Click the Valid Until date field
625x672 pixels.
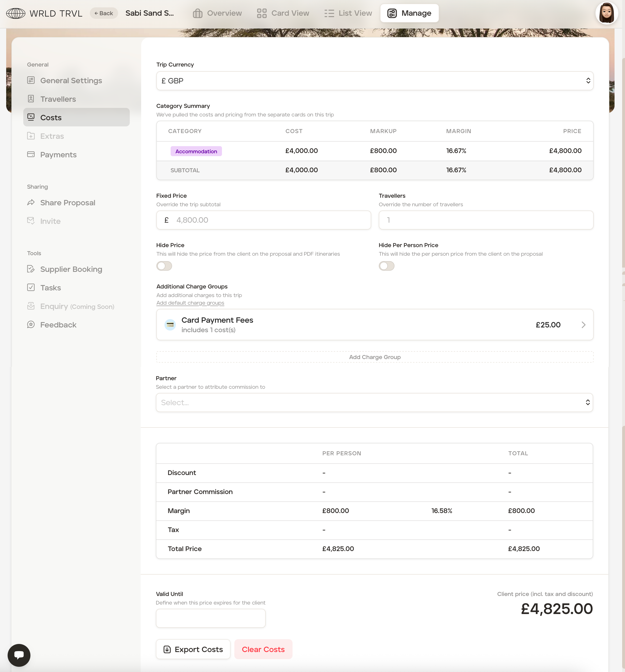(211, 618)
